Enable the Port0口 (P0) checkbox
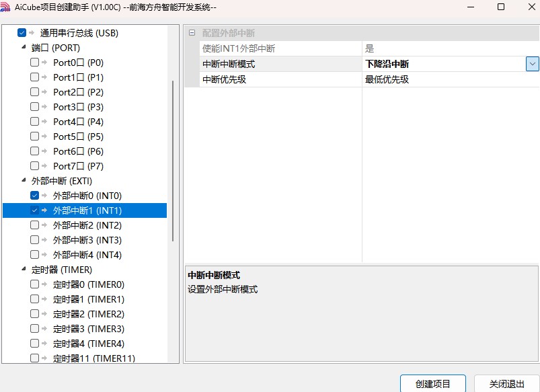540x392 pixels. (x=34, y=63)
